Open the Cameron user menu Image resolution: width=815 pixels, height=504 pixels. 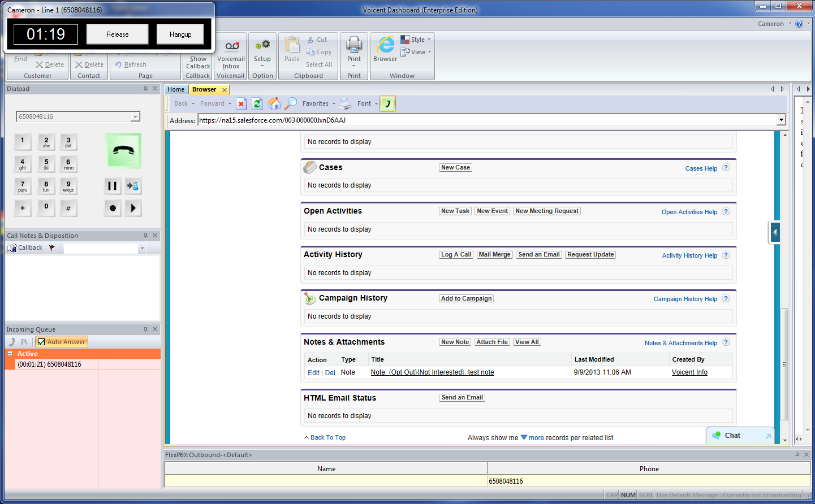775,24
